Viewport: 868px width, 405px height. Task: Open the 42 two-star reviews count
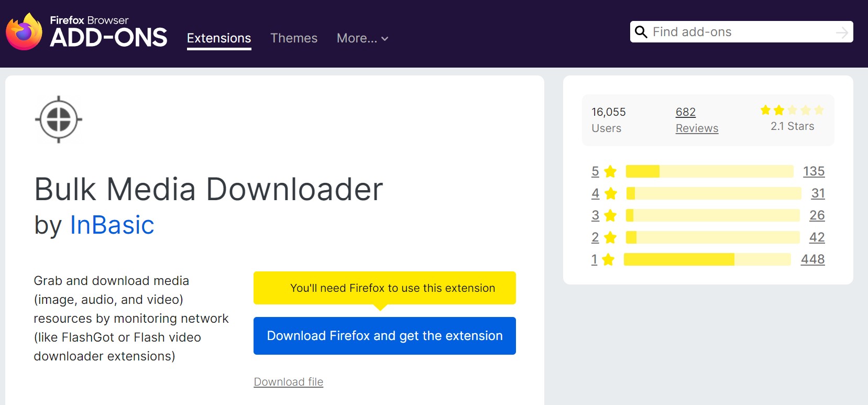pyautogui.click(x=817, y=237)
